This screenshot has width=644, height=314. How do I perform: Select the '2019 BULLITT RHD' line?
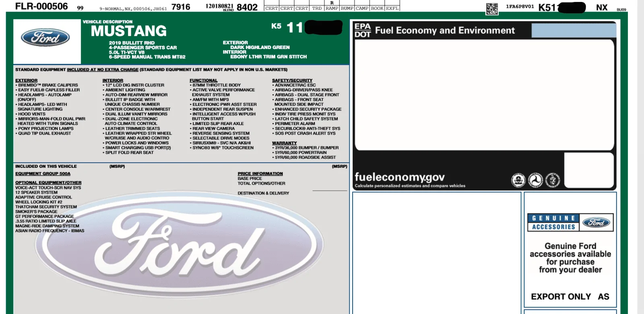click(x=132, y=43)
